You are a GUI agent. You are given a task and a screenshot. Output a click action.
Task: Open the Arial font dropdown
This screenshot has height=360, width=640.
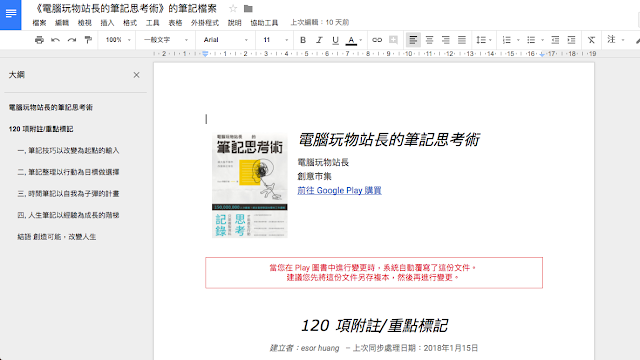coord(226,40)
